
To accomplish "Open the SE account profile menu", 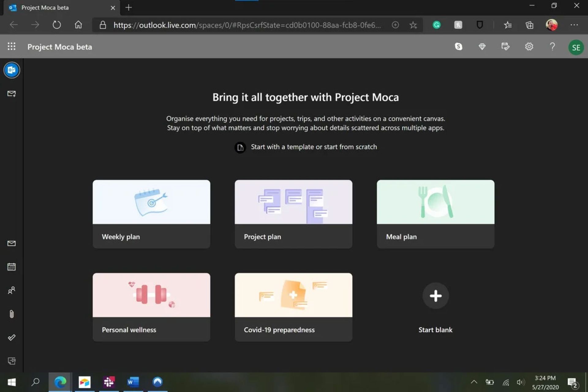I will (x=576, y=47).
